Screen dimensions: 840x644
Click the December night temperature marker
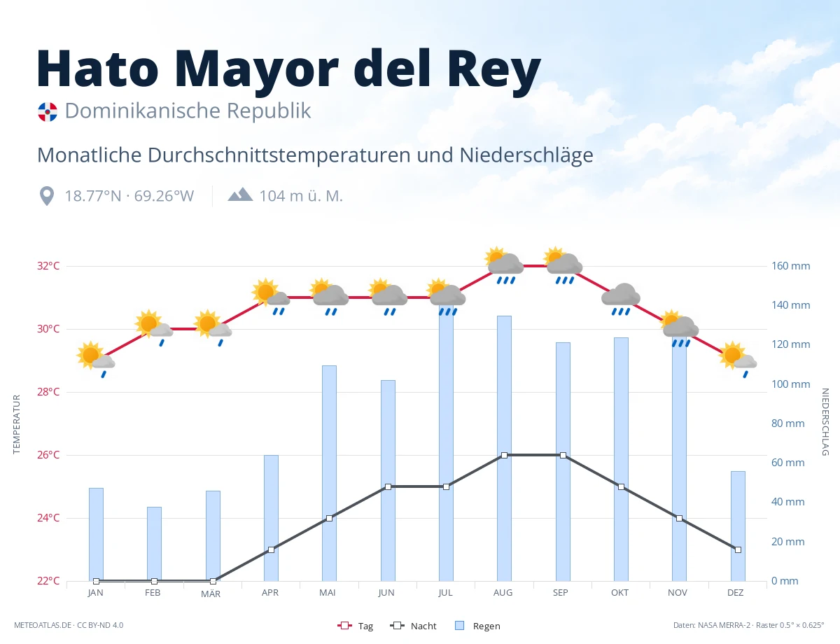tap(738, 549)
